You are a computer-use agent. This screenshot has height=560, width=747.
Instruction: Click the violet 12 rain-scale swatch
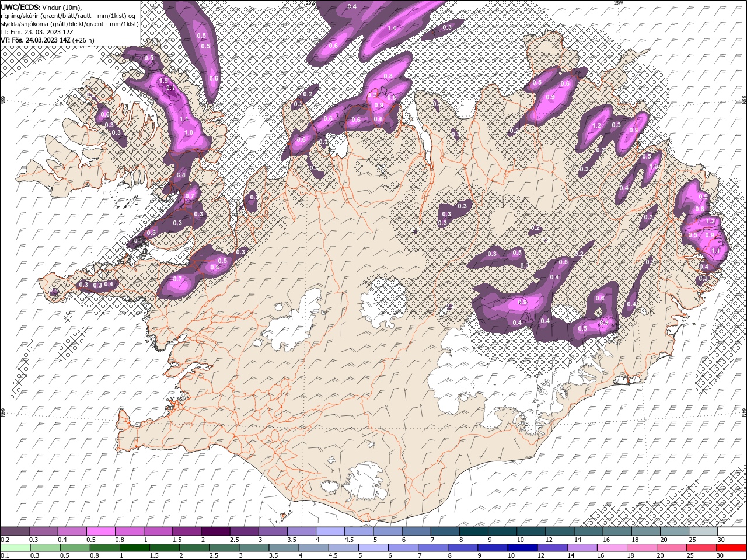click(x=552, y=548)
